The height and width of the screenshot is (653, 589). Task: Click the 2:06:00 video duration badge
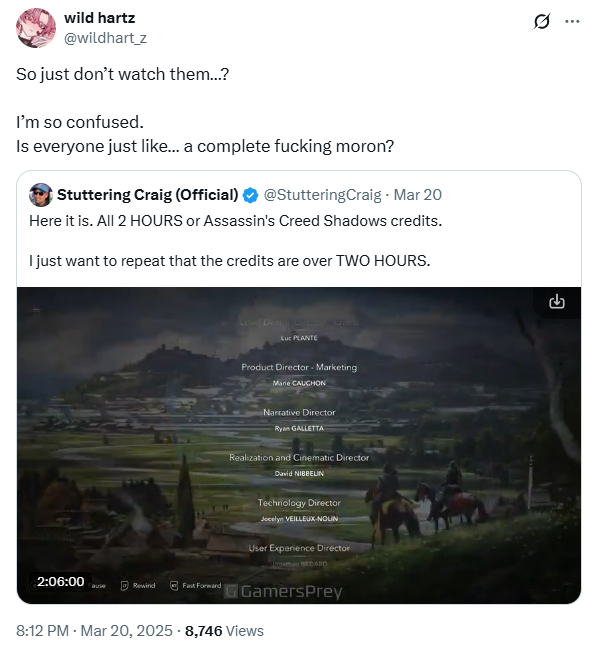point(60,581)
